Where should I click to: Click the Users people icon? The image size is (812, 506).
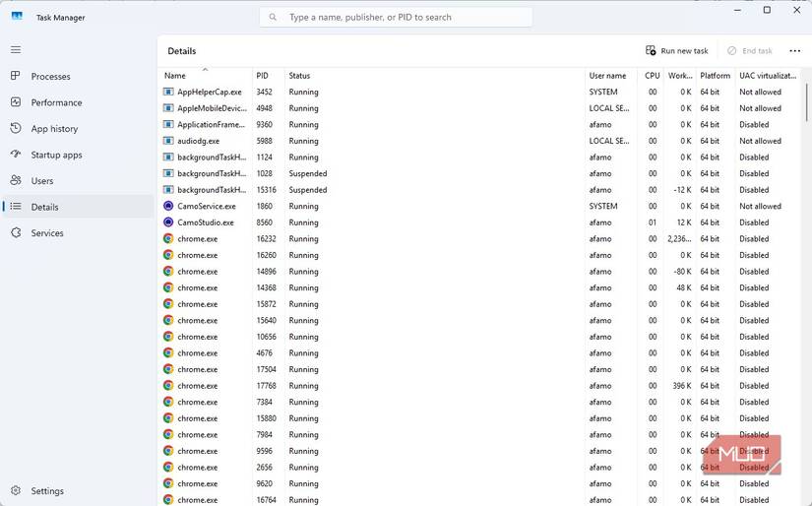coord(16,180)
